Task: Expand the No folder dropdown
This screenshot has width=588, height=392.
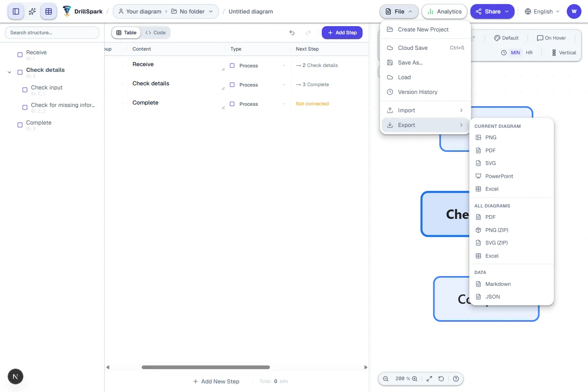Action: (192, 11)
